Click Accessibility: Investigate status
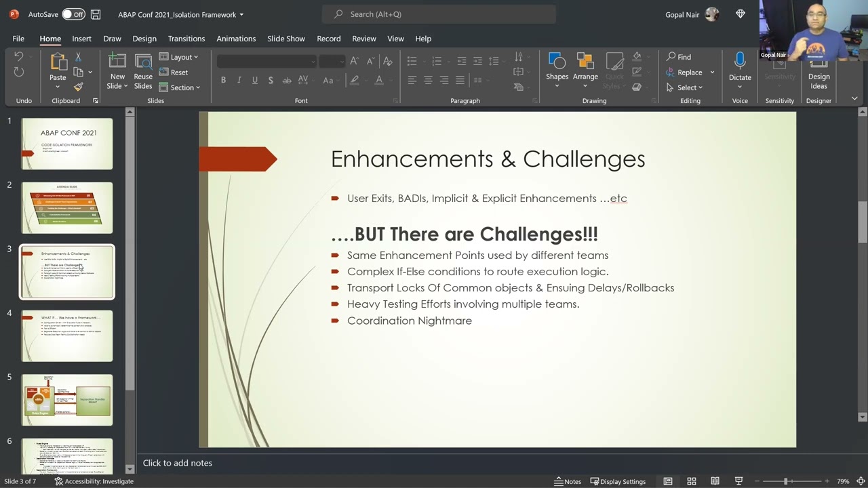The image size is (868, 488). 94,481
